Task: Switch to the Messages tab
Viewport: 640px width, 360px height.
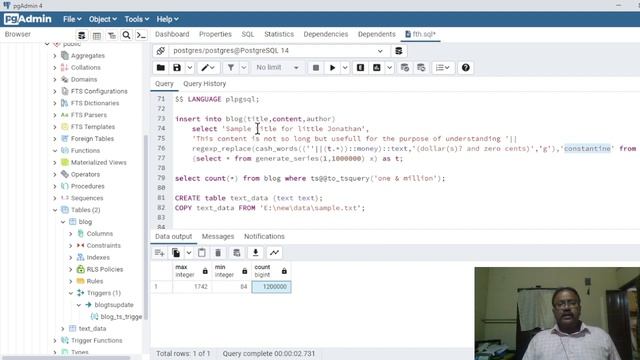Action: (218, 237)
